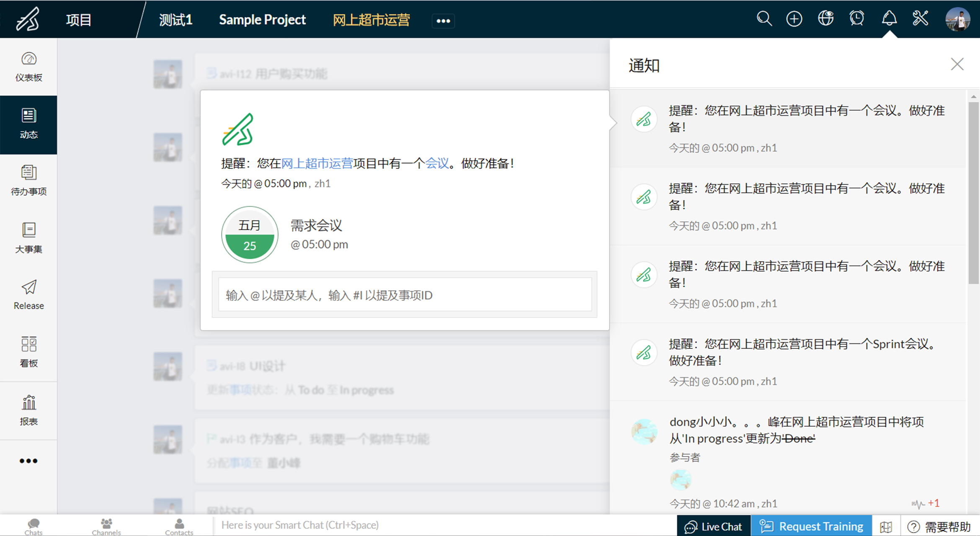Open the globe icon in top bar
Viewport: 980px width, 536px height.
pos(825,19)
